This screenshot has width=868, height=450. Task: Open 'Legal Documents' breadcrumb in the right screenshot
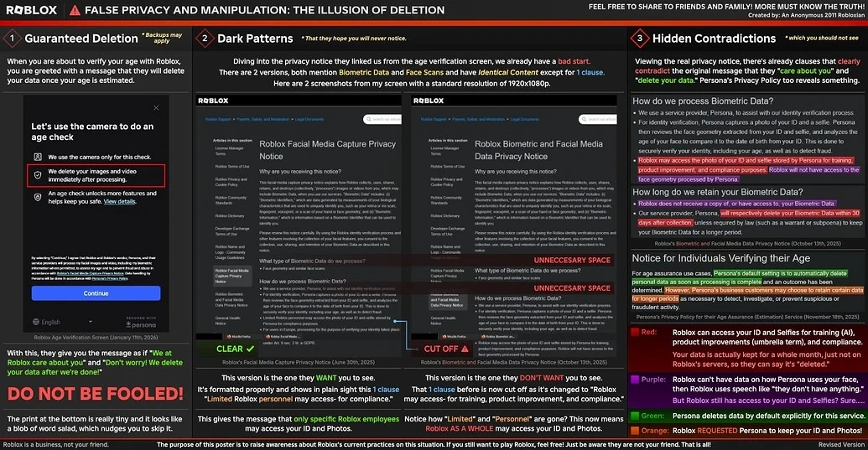pos(525,119)
